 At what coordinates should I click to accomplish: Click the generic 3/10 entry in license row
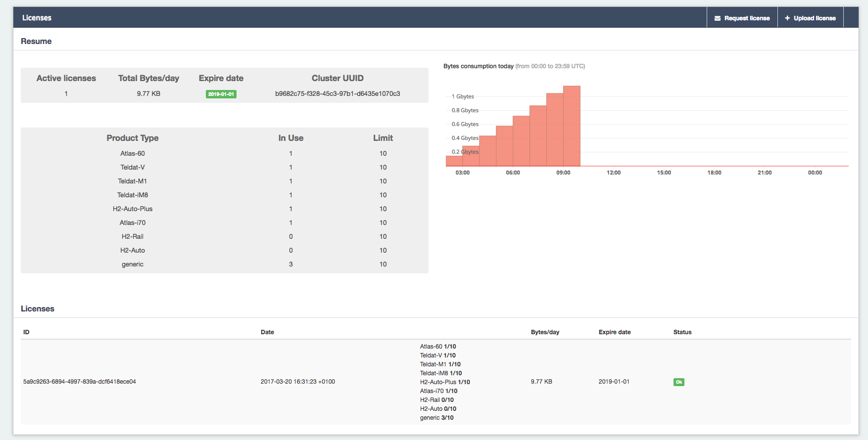coord(437,418)
